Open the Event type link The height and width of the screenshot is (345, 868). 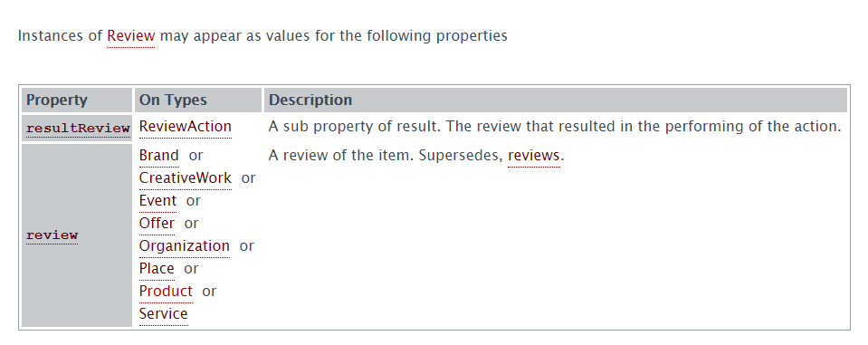pos(157,200)
